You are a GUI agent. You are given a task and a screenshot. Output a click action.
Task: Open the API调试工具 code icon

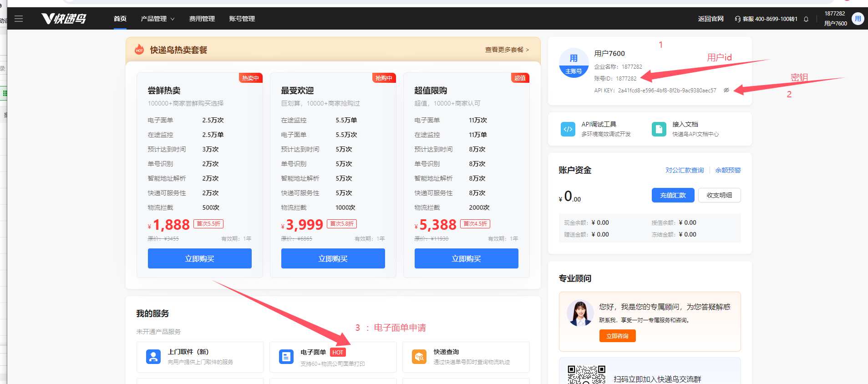tap(568, 129)
